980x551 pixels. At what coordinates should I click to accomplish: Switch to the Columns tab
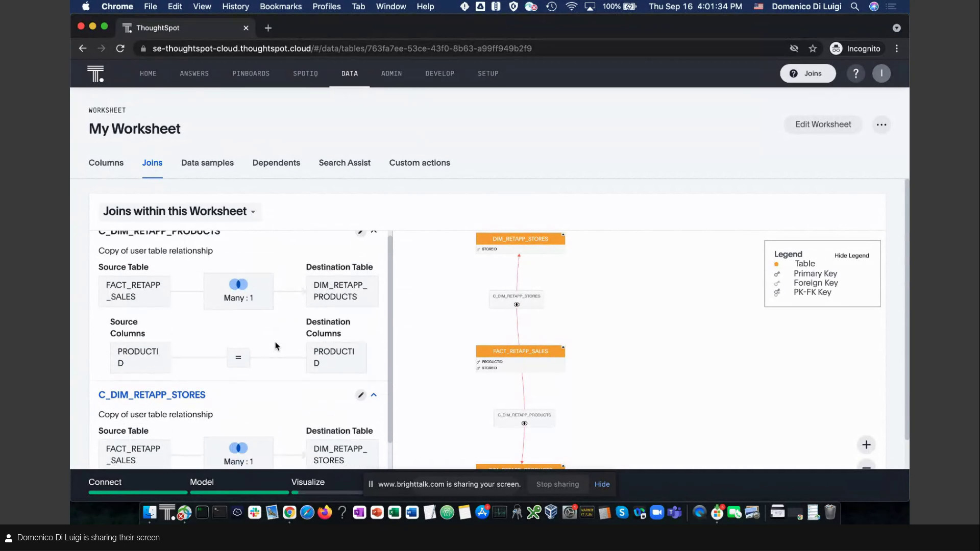tap(106, 163)
